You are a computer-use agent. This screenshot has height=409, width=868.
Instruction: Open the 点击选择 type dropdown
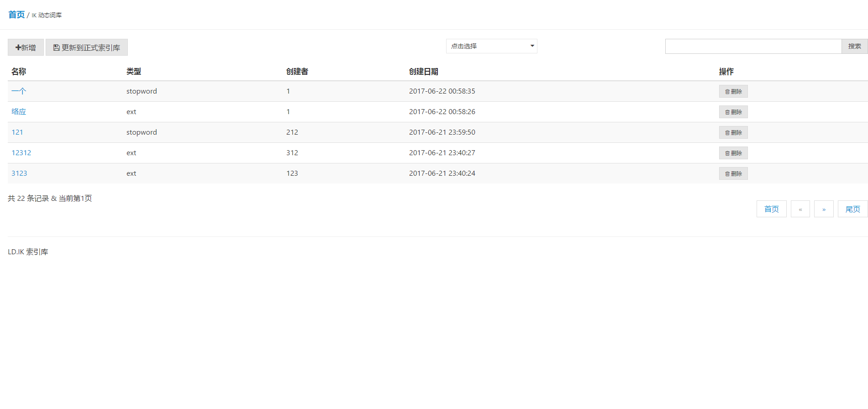[491, 46]
